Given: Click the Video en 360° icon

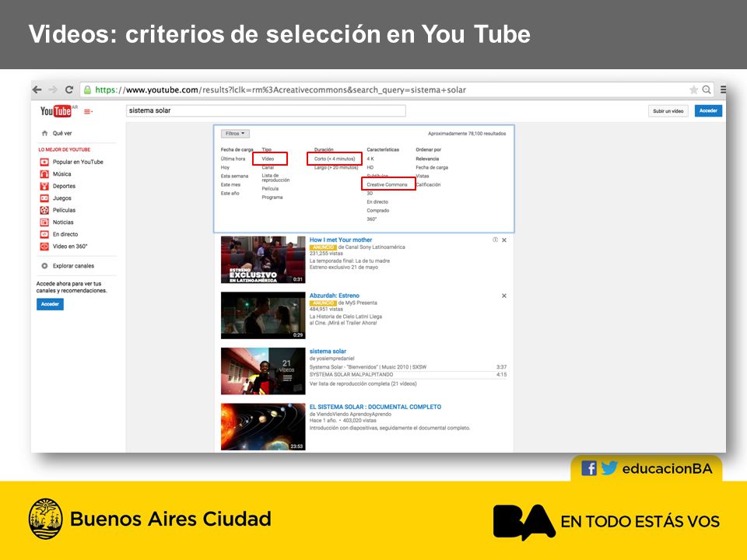Looking at the screenshot, I should pos(44,247).
